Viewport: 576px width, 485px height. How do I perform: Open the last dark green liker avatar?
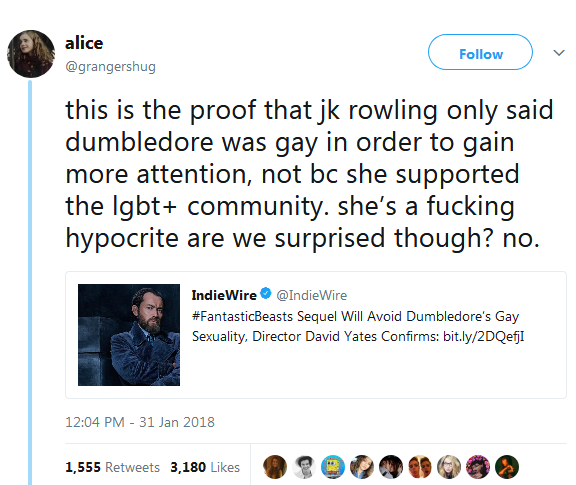click(507, 467)
